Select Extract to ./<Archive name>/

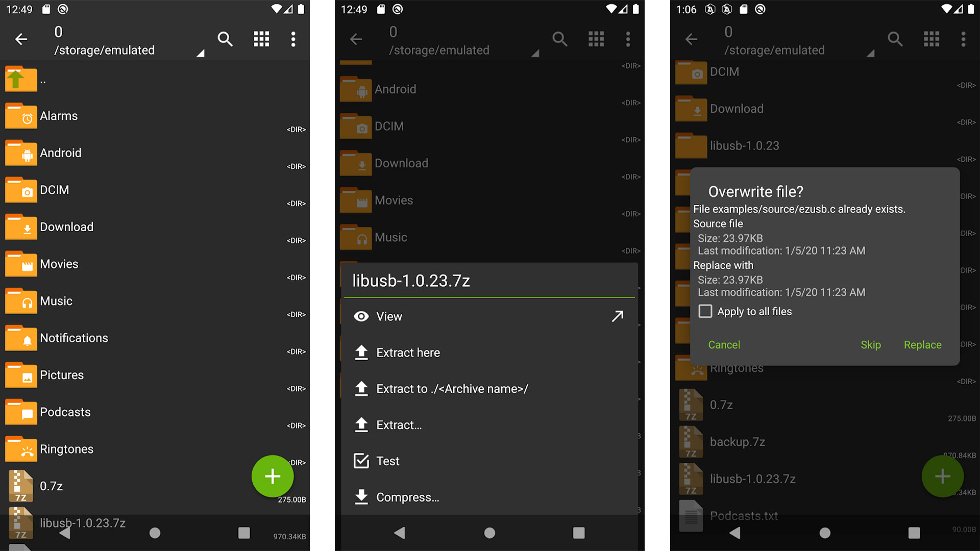point(452,389)
